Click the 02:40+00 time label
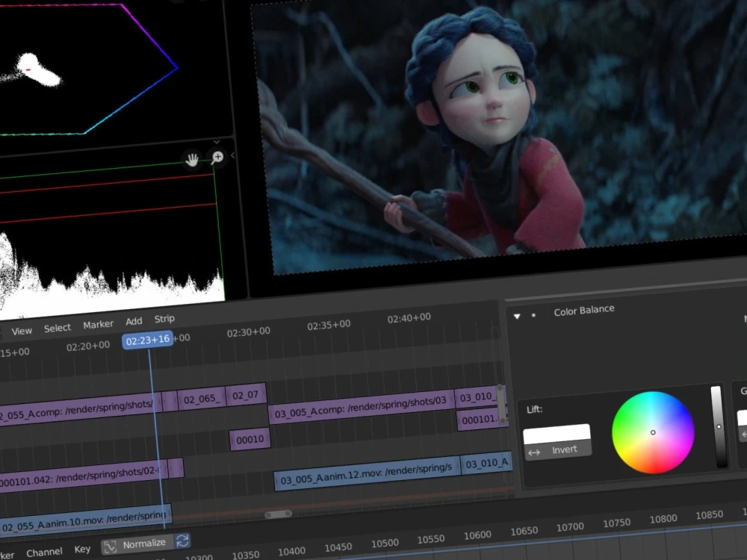This screenshot has width=747, height=560. point(409,317)
